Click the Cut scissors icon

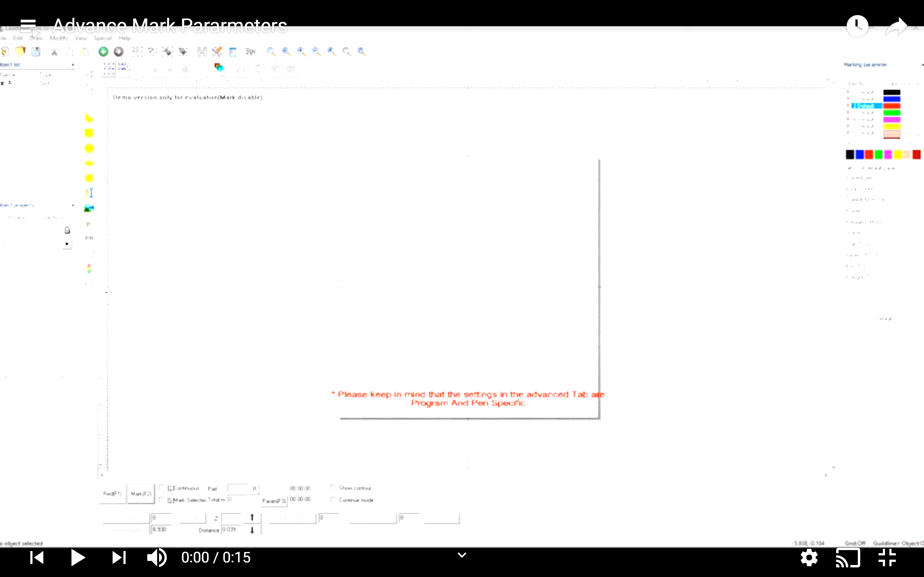coord(54,52)
